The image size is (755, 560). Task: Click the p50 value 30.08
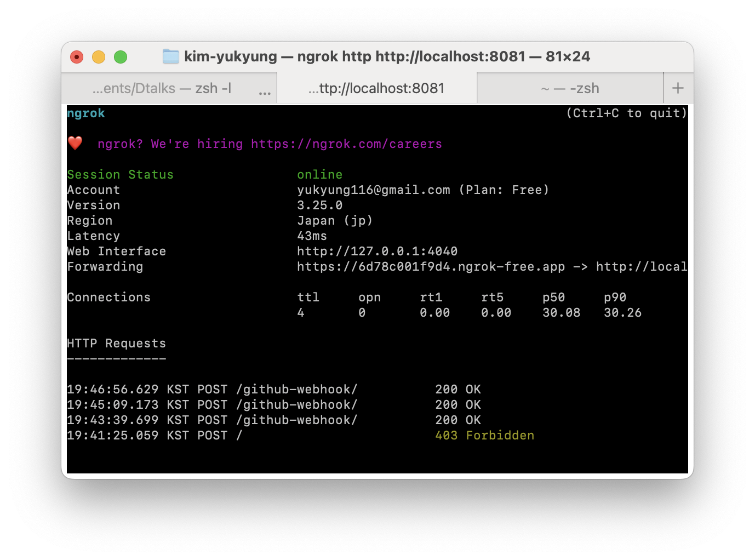(562, 313)
